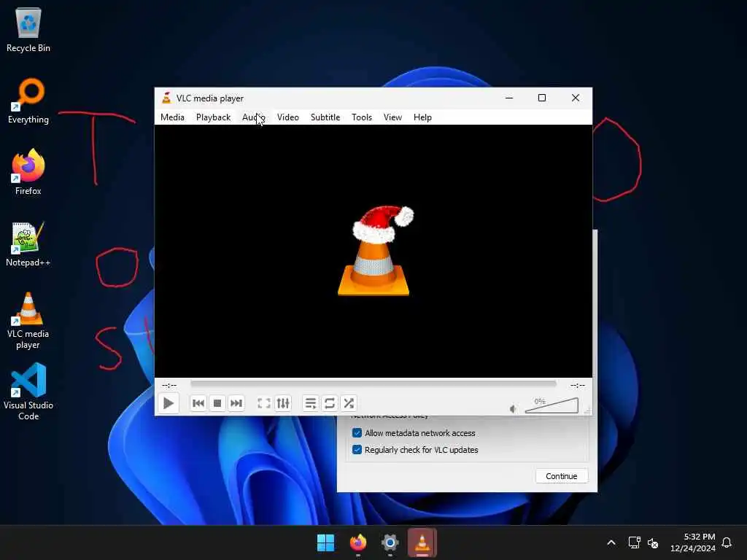This screenshot has height=560, width=747.
Task: Minimize the VLC media player window
Action: point(509,98)
